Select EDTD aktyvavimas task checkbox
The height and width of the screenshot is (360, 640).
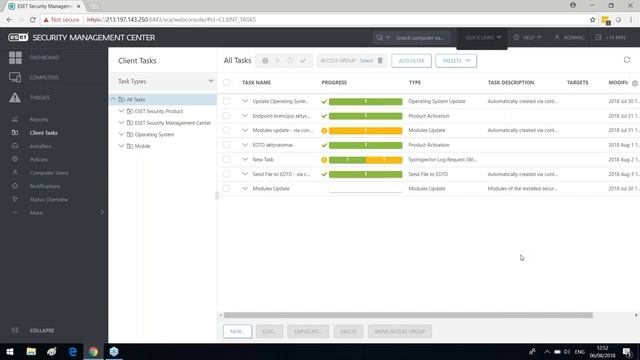(x=227, y=145)
